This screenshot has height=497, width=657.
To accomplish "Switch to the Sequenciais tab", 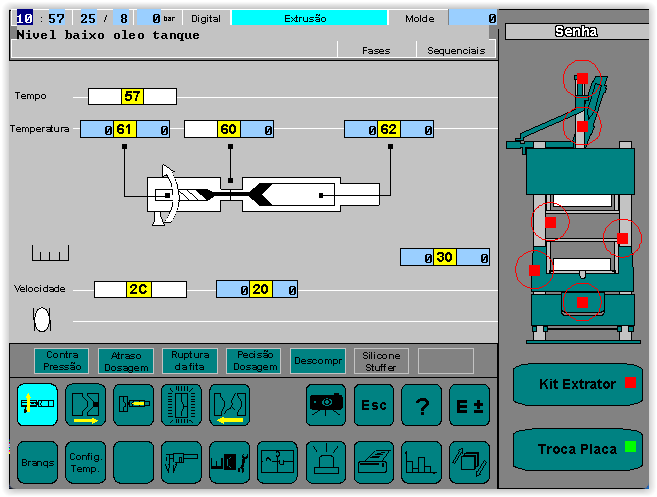I will (456, 50).
